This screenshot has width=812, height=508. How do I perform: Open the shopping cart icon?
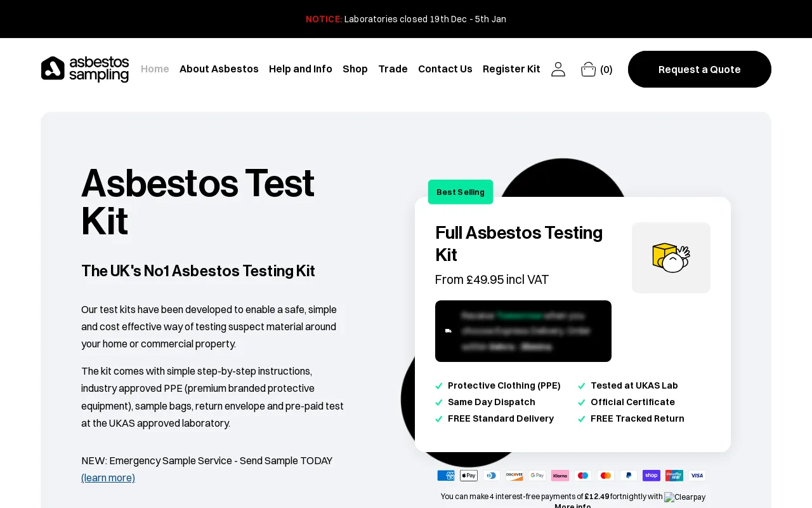click(588, 69)
